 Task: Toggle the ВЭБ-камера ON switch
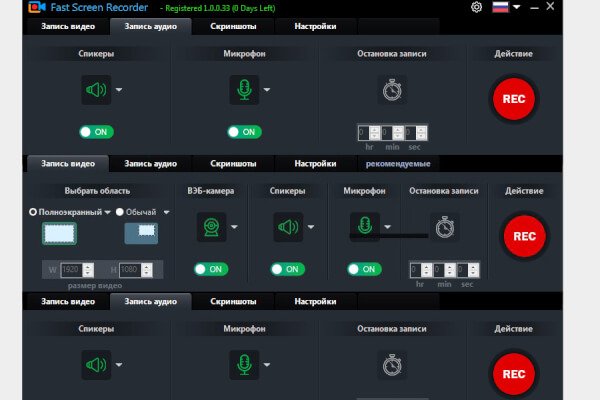pyautogui.click(x=211, y=269)
